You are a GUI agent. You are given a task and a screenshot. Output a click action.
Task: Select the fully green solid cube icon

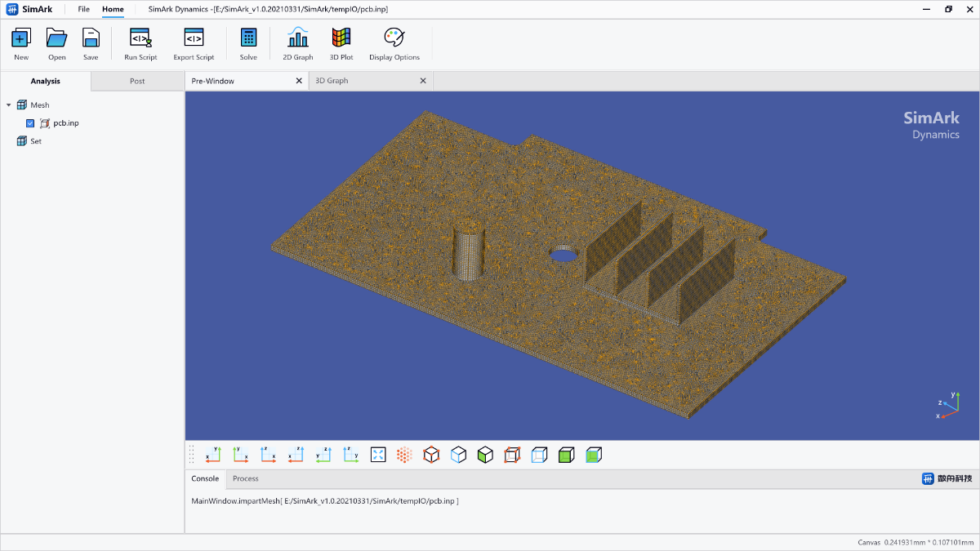566,455
